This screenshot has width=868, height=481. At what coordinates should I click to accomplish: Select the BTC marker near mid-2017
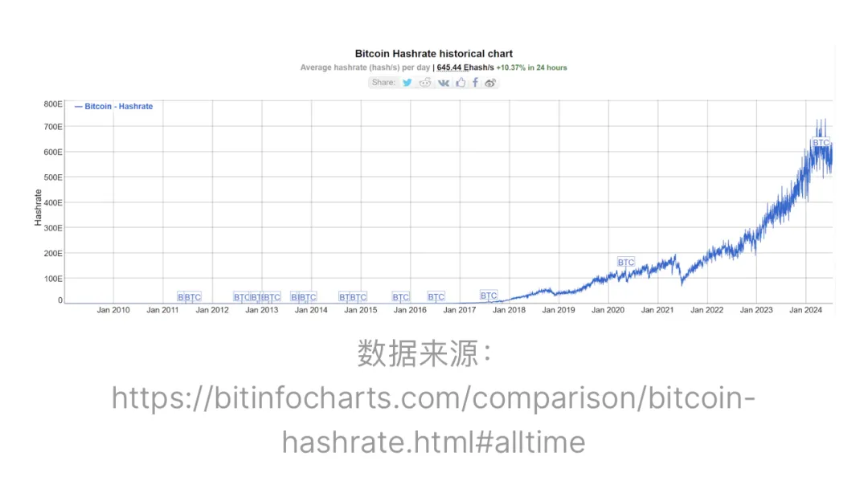489,296
